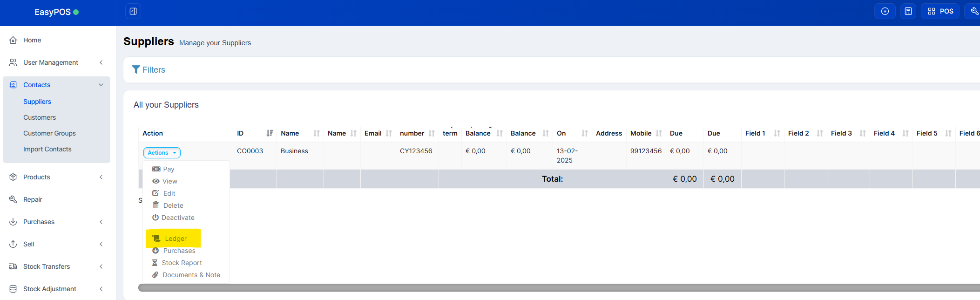Sort the table by ID column
The width and height of the screenshot is (980, 300).
click(x=269, y=133)
